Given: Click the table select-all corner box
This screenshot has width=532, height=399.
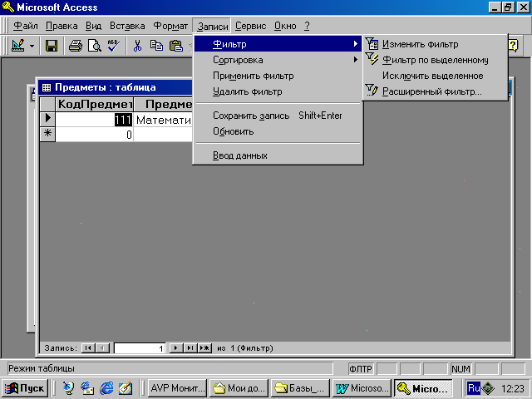Looking at the screenshot, I should [x=47, y=104].
